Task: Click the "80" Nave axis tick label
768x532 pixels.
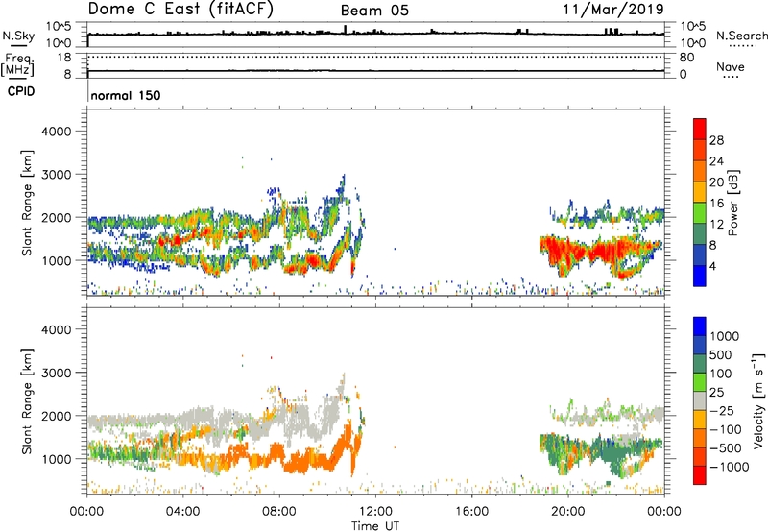Action: 686,58
